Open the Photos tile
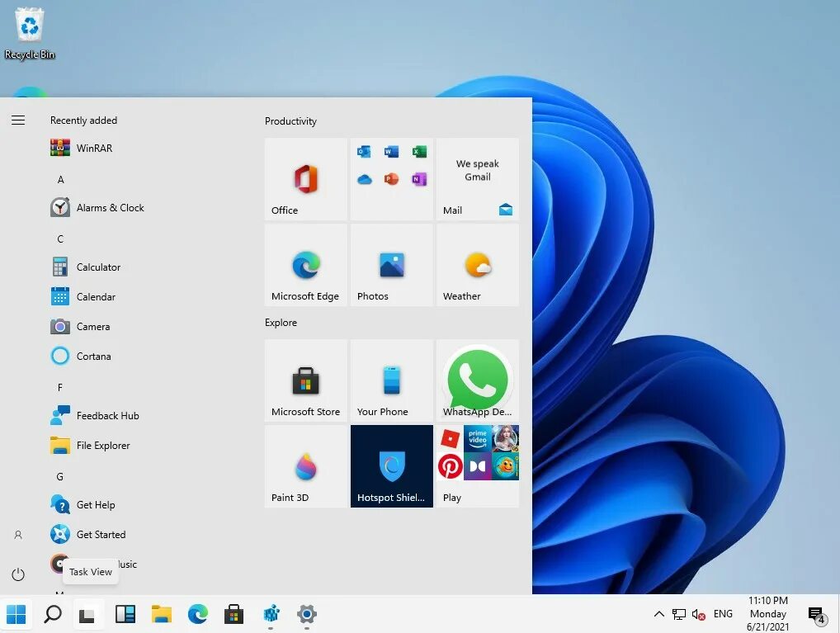This screenshot has height=633, width=840. click(x=392, y=265)
